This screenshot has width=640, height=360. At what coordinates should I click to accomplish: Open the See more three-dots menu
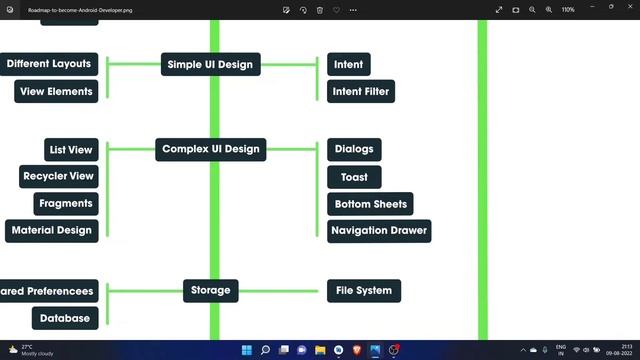pyautogui.click(x=353, y=10)
